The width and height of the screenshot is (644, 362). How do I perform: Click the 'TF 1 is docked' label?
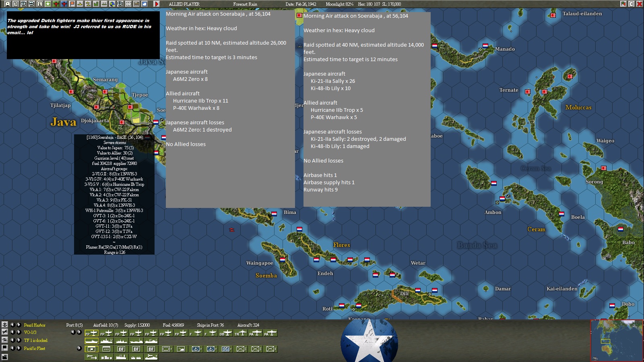click(36, 340)
